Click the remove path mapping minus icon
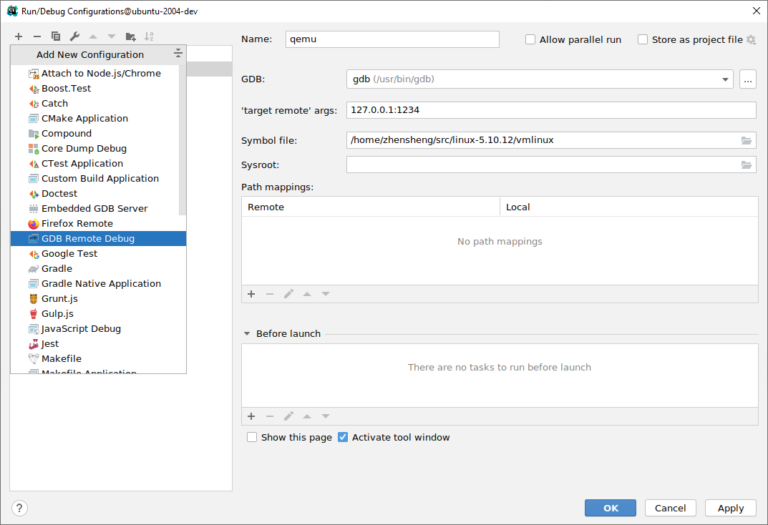 point(269,294)
